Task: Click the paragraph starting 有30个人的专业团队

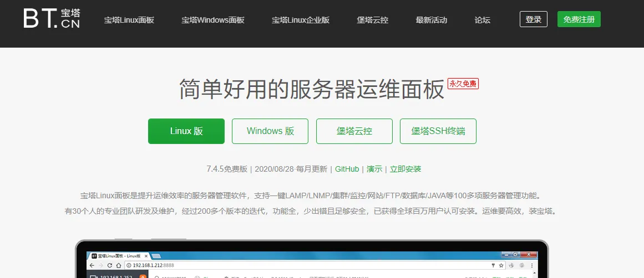Action: tap(311, 212)
